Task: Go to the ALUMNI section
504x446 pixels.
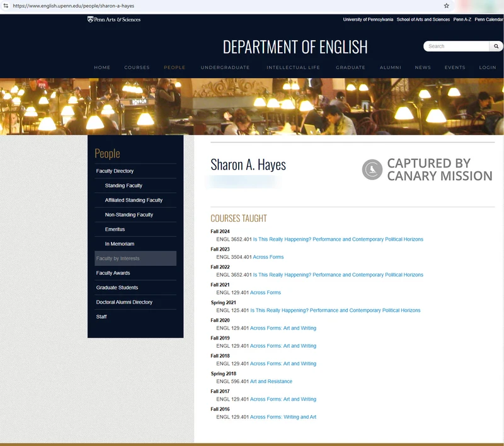Action: coord(390,67)
